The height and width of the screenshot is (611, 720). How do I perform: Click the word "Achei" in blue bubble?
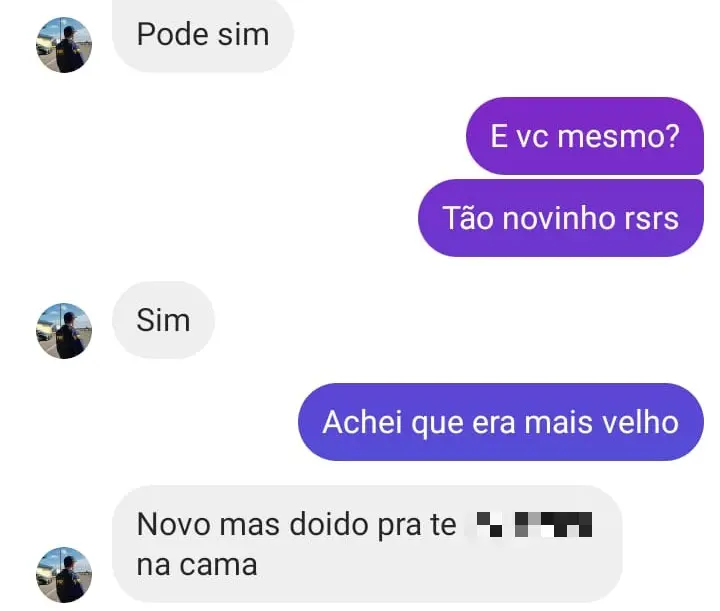click(x=362, y=422)
